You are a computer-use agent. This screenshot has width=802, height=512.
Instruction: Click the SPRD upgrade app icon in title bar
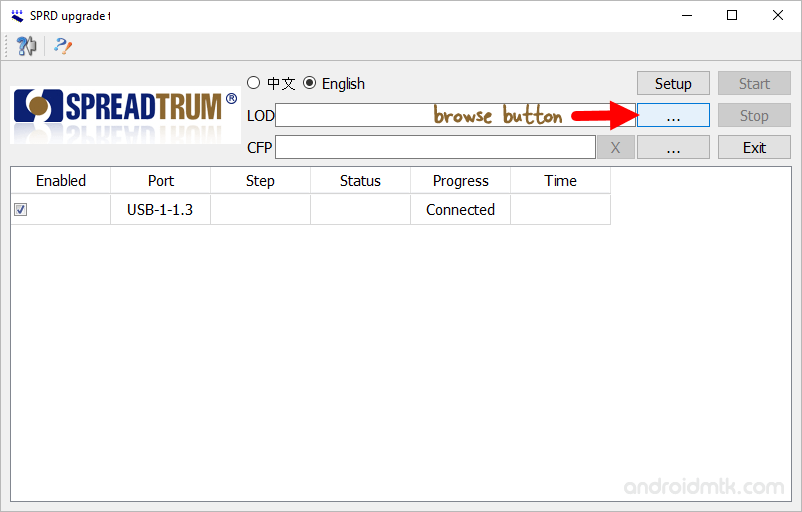tap(16, 15)
